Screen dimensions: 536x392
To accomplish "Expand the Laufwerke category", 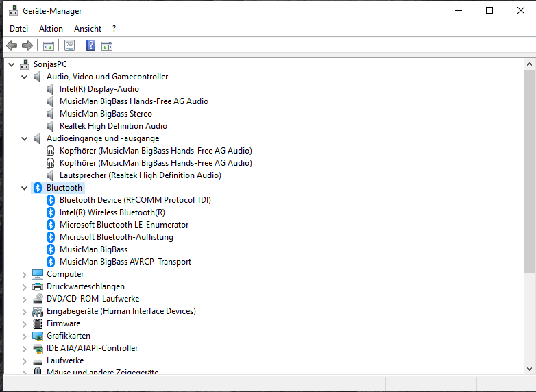I will [x=24, y=361].
